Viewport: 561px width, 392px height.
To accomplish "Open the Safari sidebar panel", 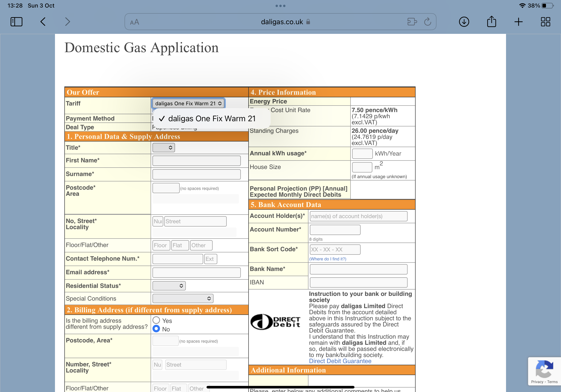I will [16, 22].
